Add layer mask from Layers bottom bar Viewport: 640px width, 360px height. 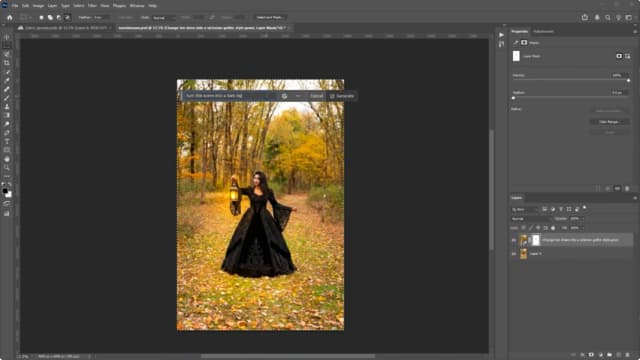[x=591, y=355]
